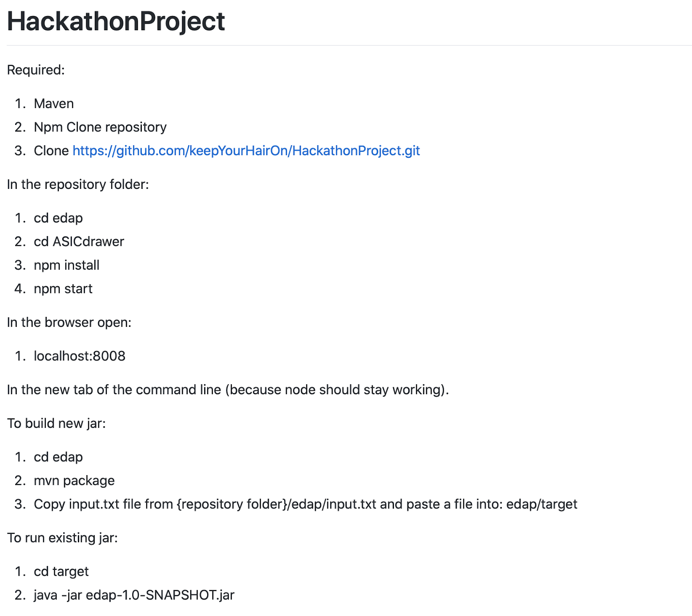Viewport: 692px width, 616px height.
Task: Click the 'cd ASICdrawer' step
Action: coord(79,242)
